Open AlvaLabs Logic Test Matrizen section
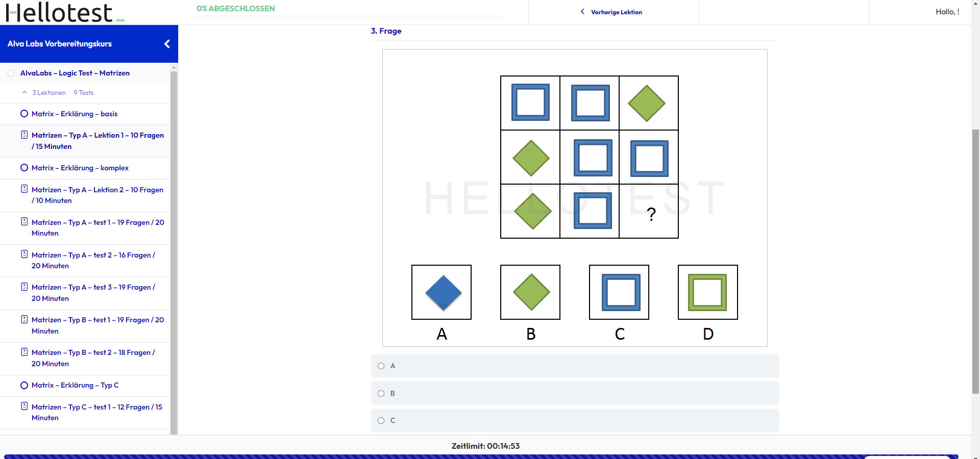The height and width of the screenshot is (459, 980). 75,73
